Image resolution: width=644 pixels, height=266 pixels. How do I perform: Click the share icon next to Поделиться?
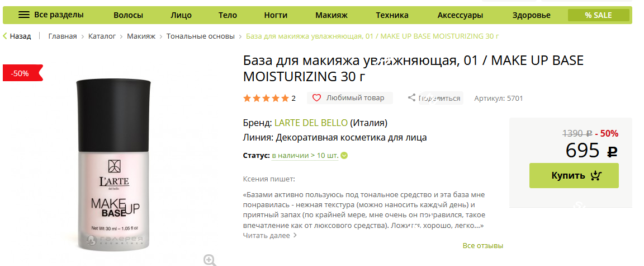point(411,98)
